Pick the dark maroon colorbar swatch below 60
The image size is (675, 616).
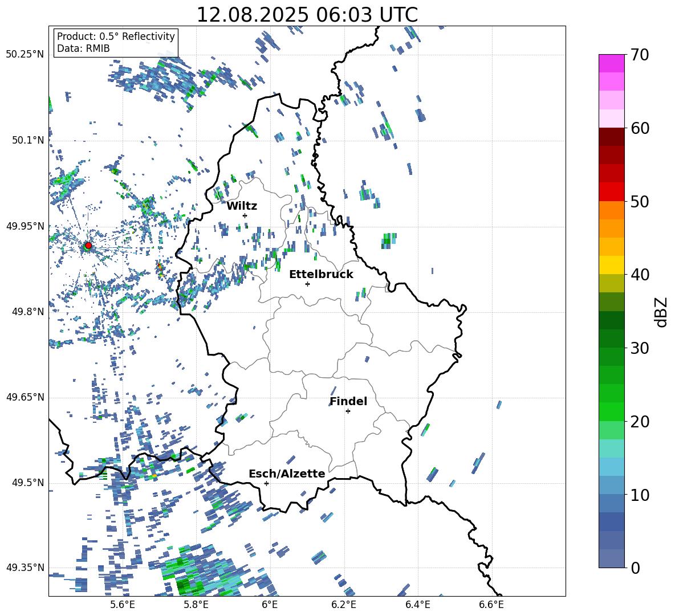tap(612, 137)
